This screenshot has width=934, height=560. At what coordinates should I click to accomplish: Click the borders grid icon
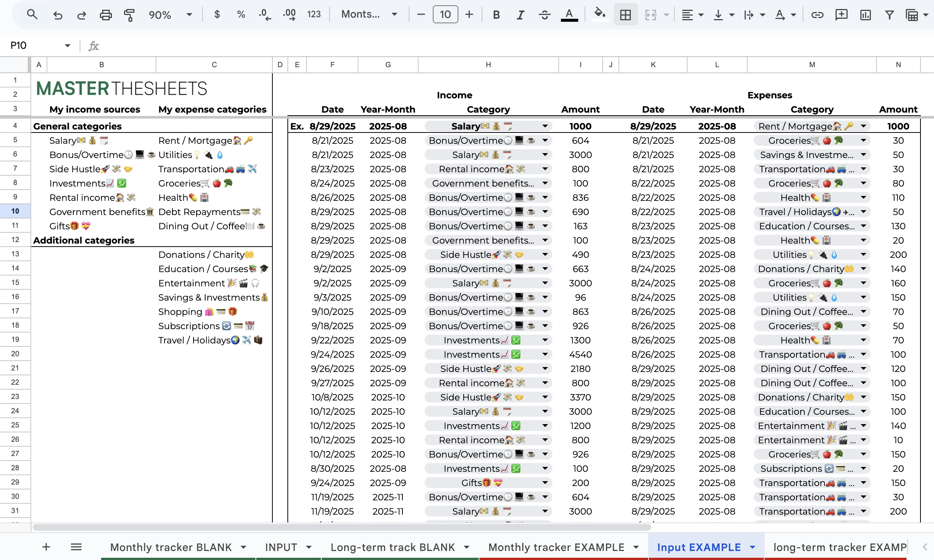coord(626,15)
